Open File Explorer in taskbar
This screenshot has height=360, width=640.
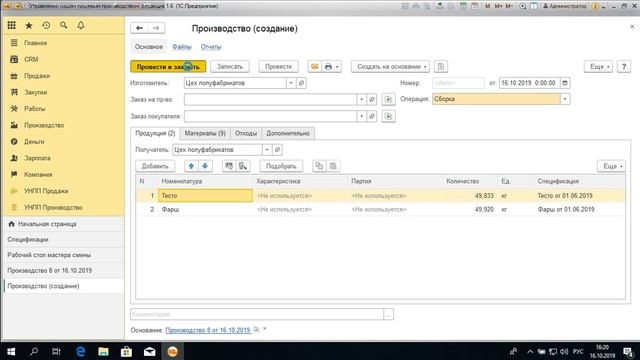(x=103, y=351)
